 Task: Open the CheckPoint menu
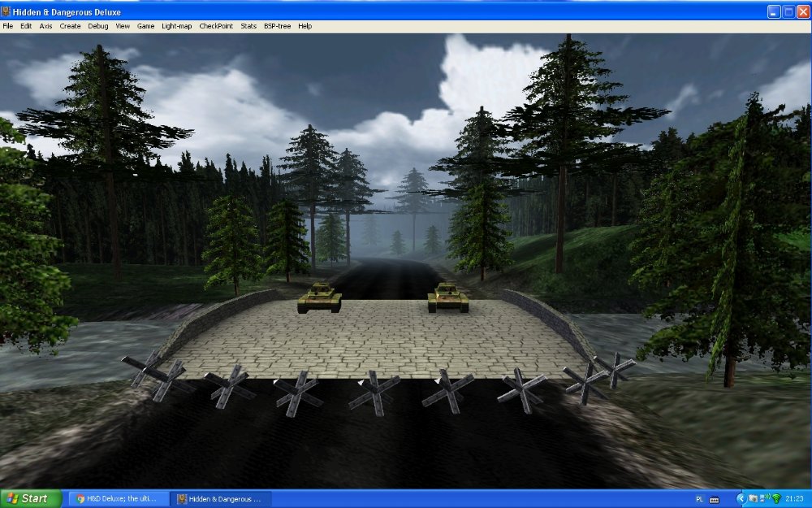click(x=216, y=26)
